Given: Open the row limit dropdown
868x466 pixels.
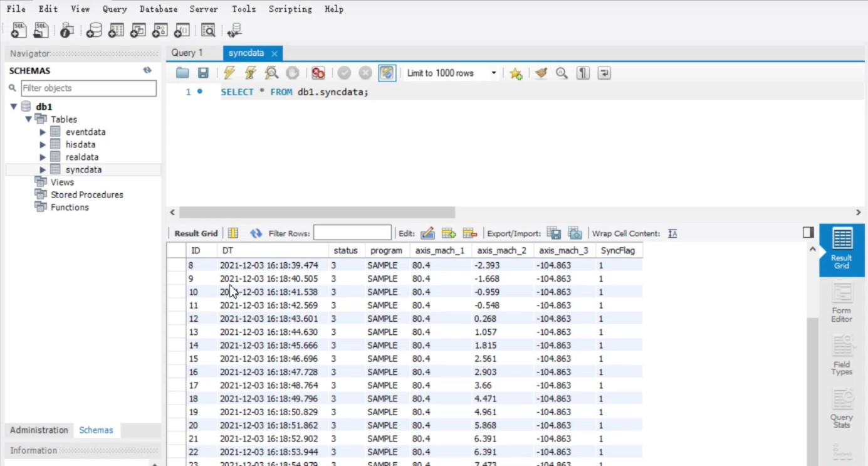Looking at the screenshot, I should click(x=493, y=73).
